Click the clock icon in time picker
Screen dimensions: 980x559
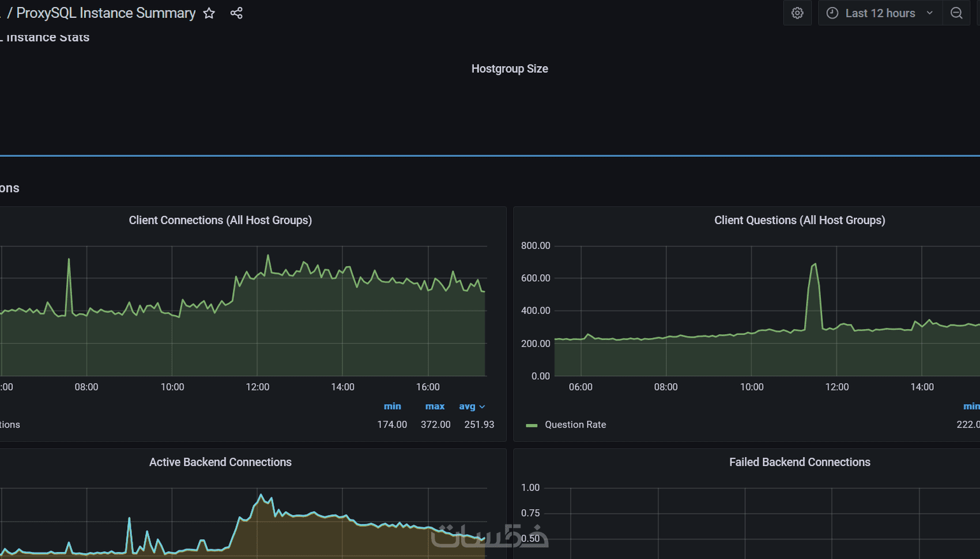[832, 13]
